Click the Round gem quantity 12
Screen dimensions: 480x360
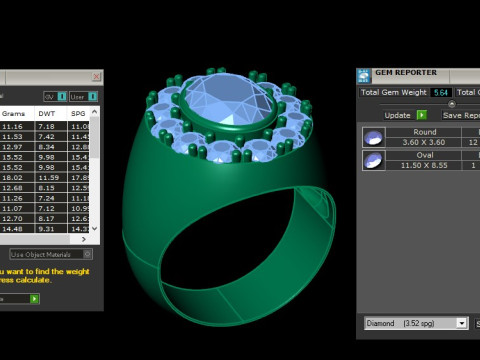tap(473, 142)
